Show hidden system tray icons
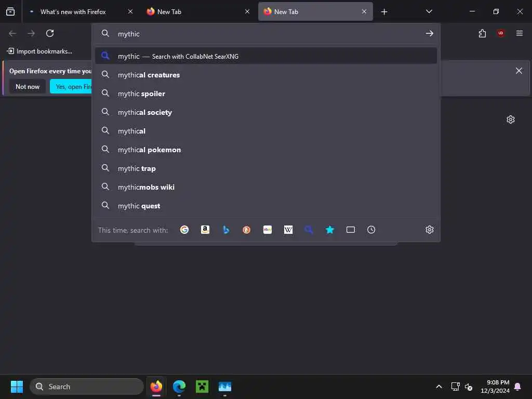The height and width of the screenshot is (399, 532). click(x=438, y=387)
